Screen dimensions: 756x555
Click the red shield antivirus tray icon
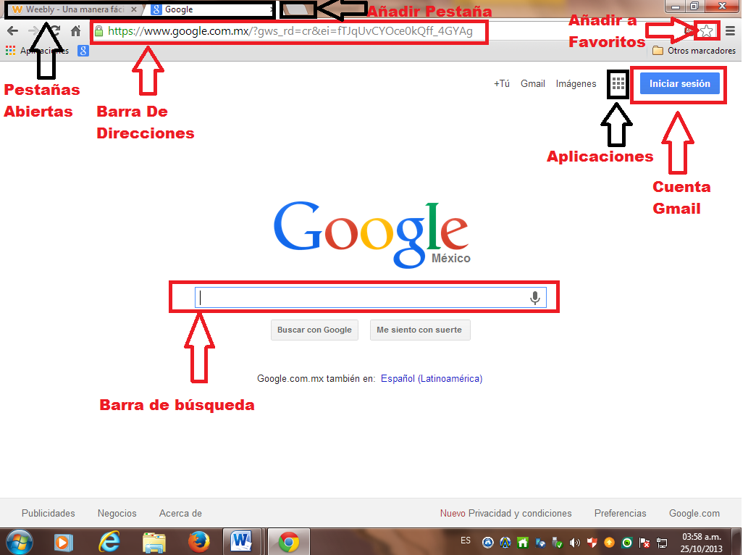click(592, 543)
